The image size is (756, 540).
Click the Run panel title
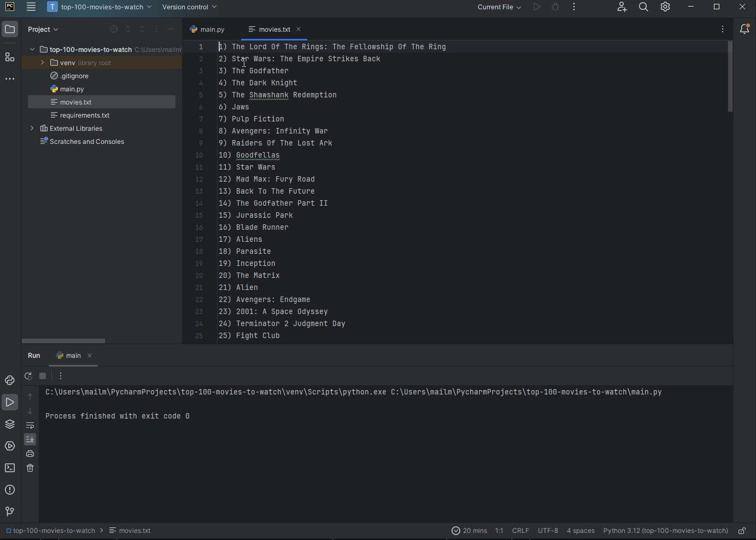click(34, 356)
